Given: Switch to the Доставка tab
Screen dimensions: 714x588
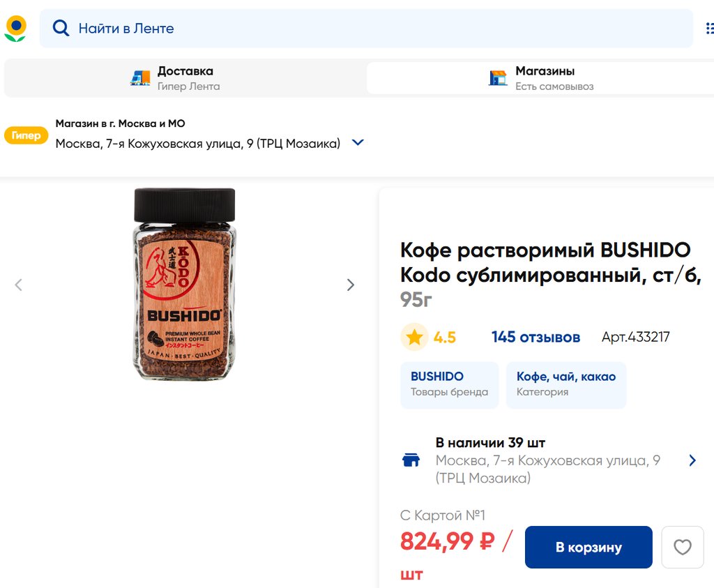Looking at the screenshot, I should tap(185, 77).
